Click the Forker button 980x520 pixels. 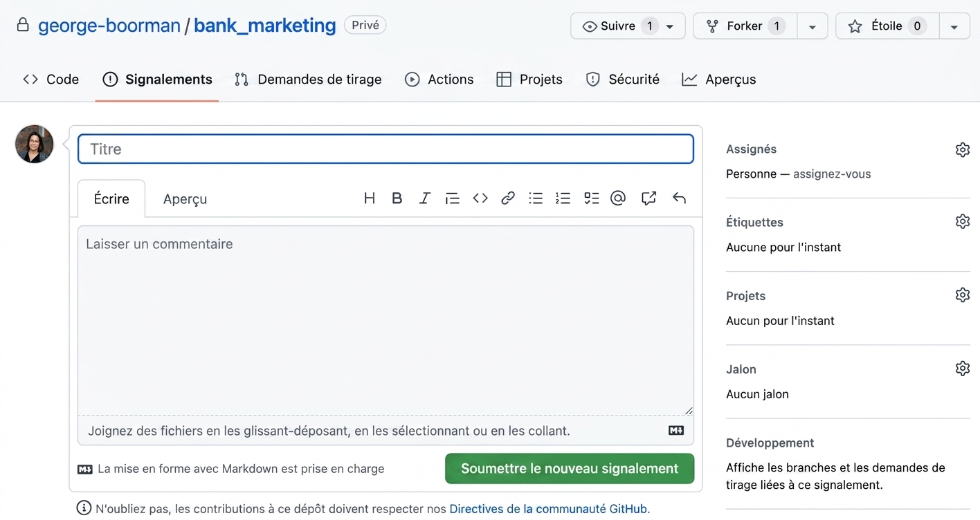[x=745, y=26]
